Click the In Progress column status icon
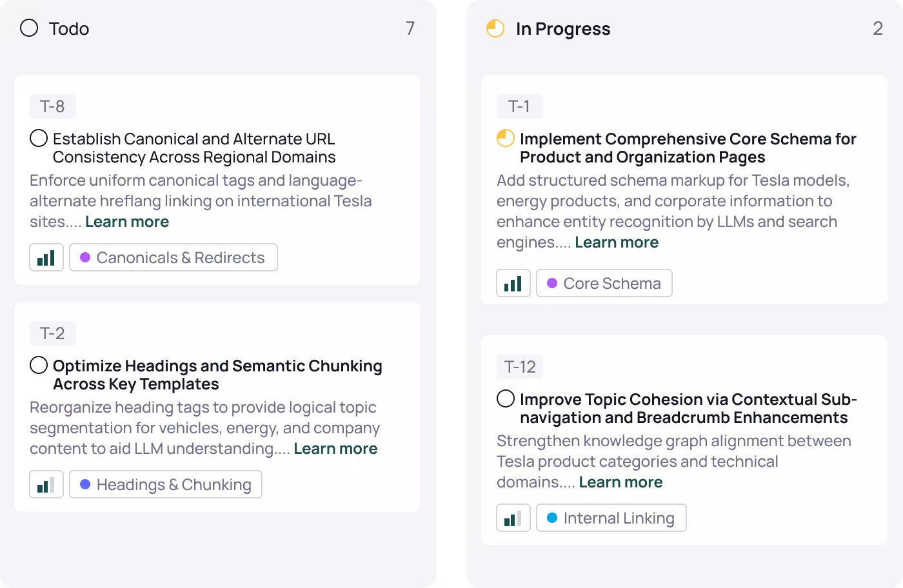903x588 pixels. (x=495, y=28)
